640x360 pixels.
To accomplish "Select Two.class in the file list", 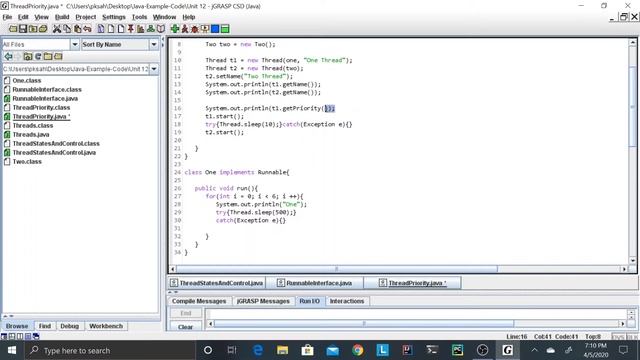I will pyautogui.click(x=27, y=161).
